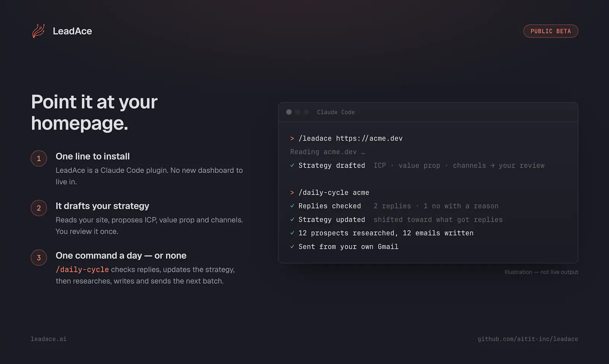Click the third dot in terminal title bar
Screen dimensions: 609x364
[306, 112]
